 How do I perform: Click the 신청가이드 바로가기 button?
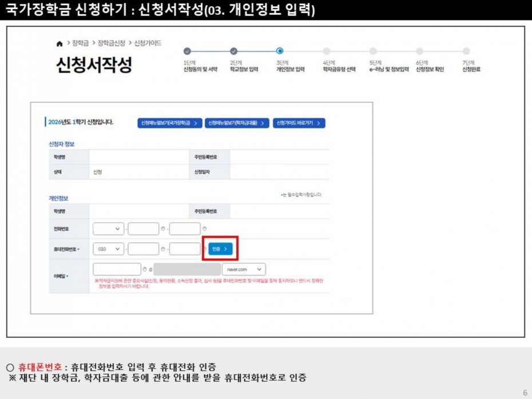point(299,123)
